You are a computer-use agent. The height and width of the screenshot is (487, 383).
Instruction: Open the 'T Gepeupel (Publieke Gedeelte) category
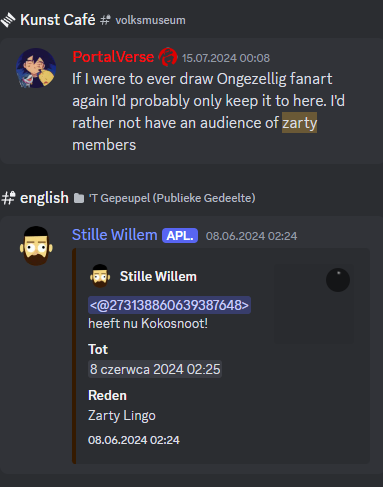(172, 198)
